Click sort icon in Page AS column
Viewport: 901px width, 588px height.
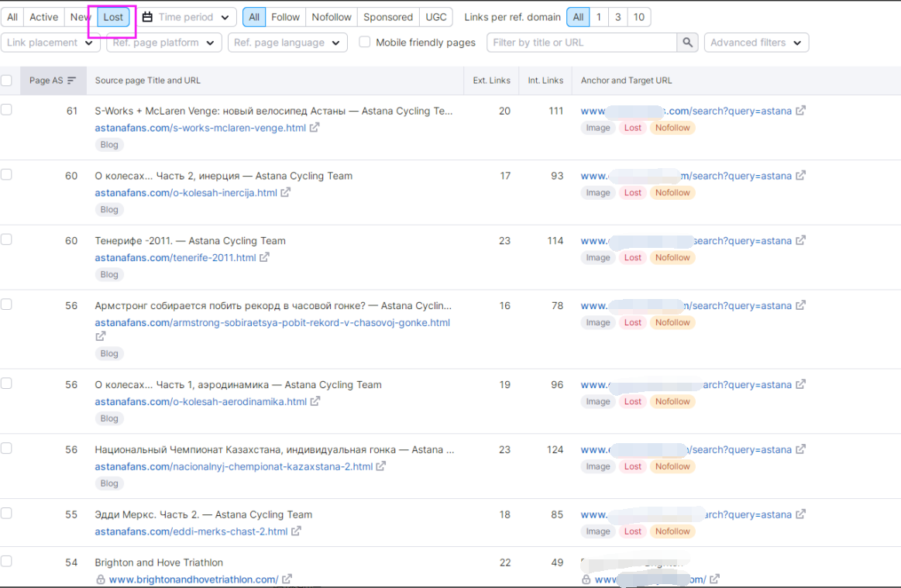(x=72, y=81)
